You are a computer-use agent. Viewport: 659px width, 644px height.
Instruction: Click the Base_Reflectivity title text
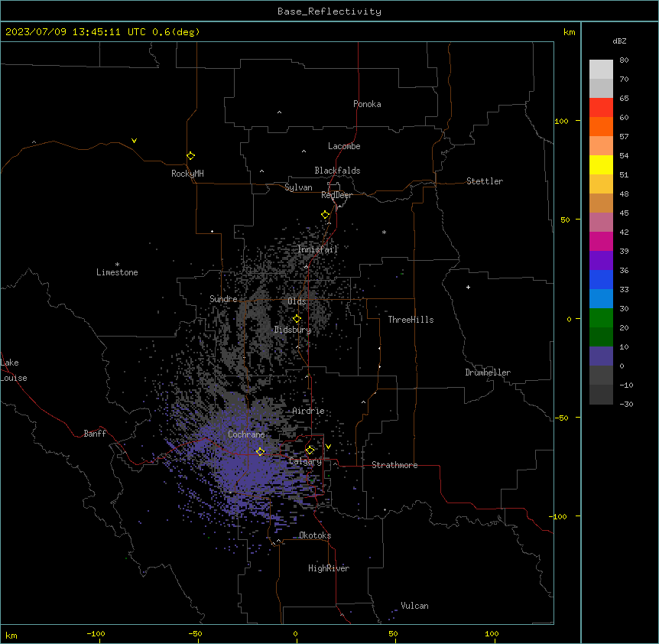pos(329,11)
